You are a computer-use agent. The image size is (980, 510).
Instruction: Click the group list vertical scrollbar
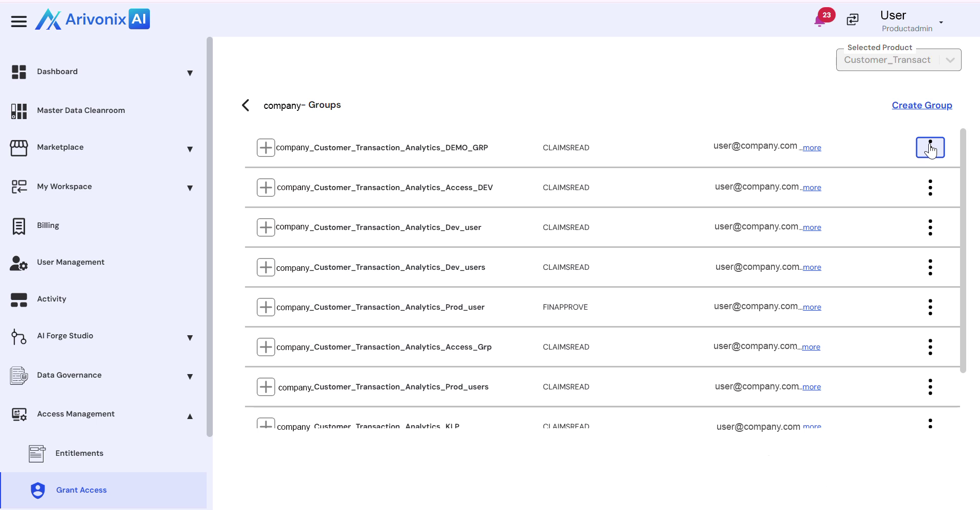pos(963,250)
